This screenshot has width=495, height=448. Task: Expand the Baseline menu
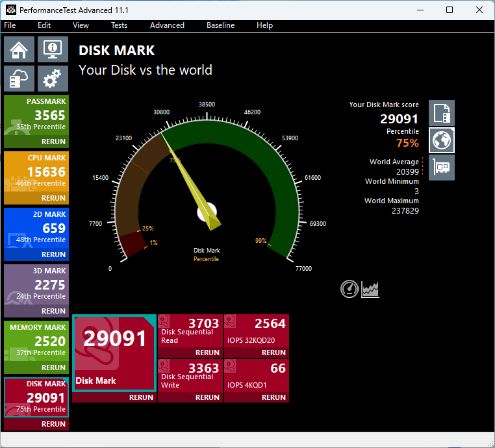[220, 25]
